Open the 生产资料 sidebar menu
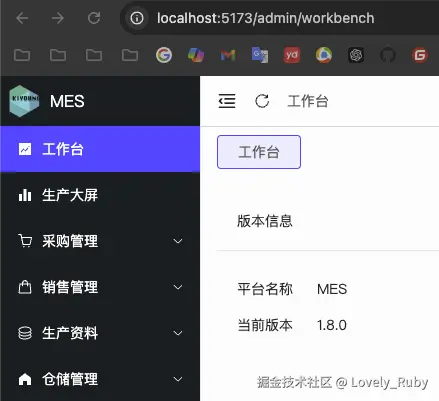439x401 pixels. coord(100,333)
